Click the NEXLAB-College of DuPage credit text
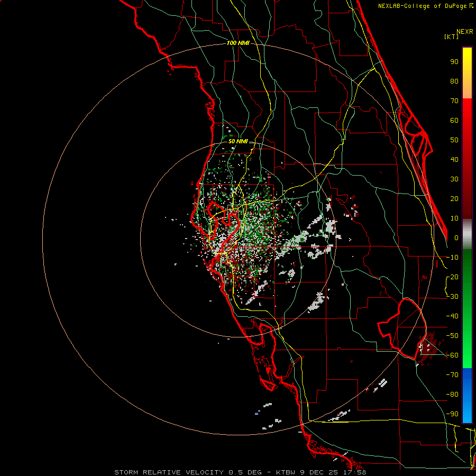 pos(425,6)
